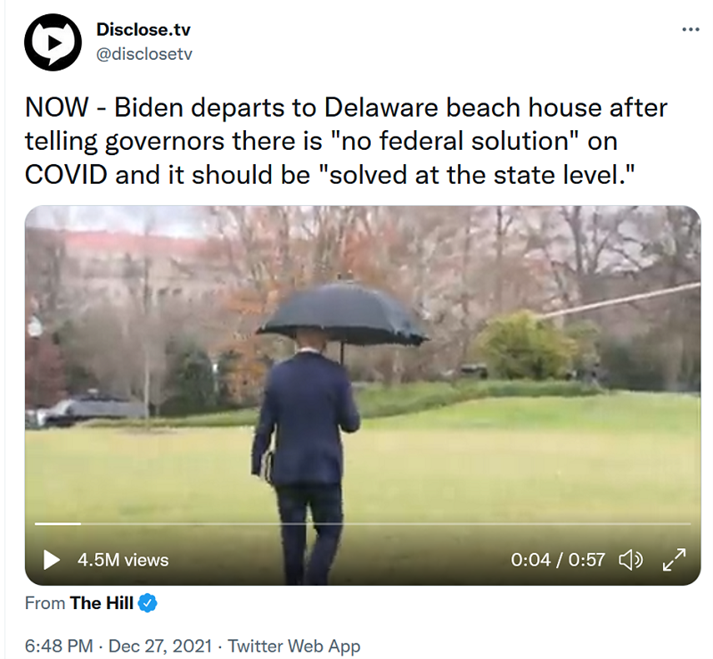The image size is (713, 659).
Task: Click the 0:04 elapsed time readout
Action: [530, 560]
